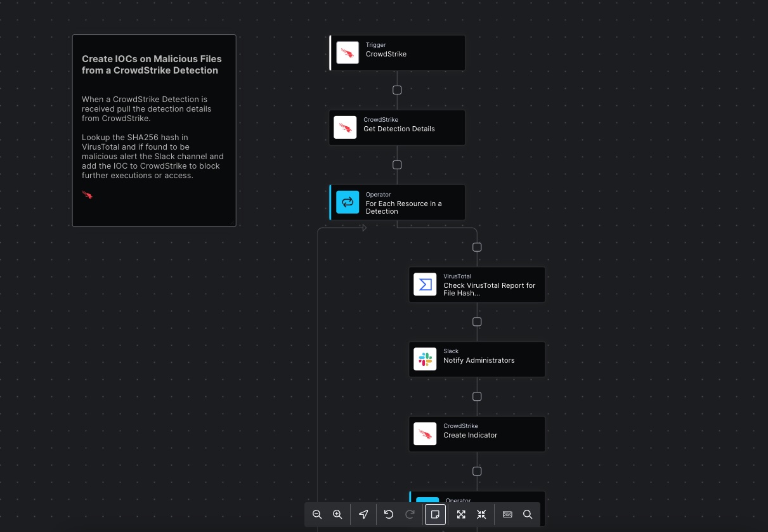This screenshot has width=768, height=532.
Task: Open the Create Indicator label
Action: click(x=470, y=435)
